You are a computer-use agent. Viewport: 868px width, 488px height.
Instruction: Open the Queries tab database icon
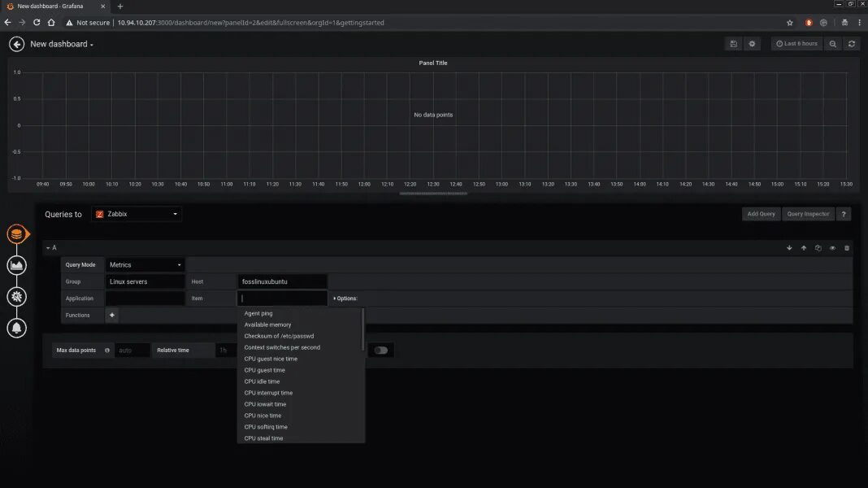(x=16, y=233)
